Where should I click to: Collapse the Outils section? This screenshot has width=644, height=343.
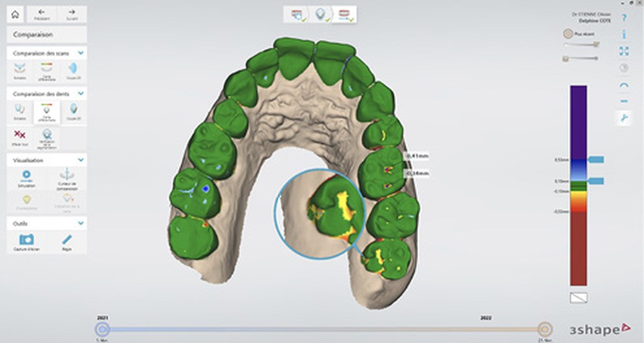point(80,223)
